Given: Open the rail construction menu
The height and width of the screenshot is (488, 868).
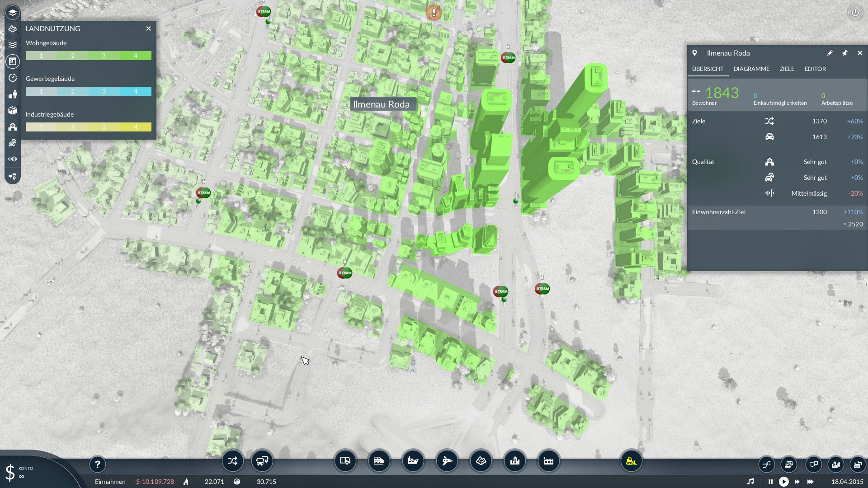Looking at the screenshot, I should [x=379, y=461].
